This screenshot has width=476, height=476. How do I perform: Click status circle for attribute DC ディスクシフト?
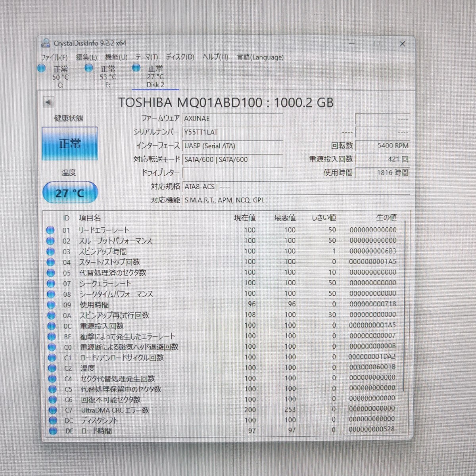[x=53, y=420]
